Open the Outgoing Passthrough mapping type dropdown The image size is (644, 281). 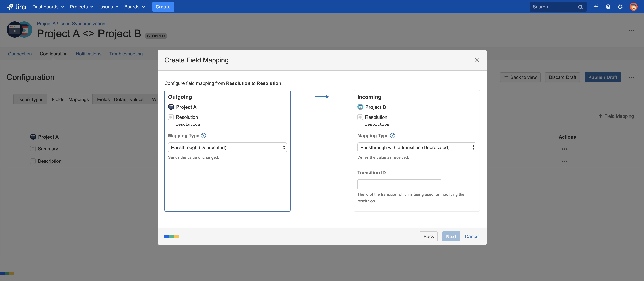click(x=227, y=148)
